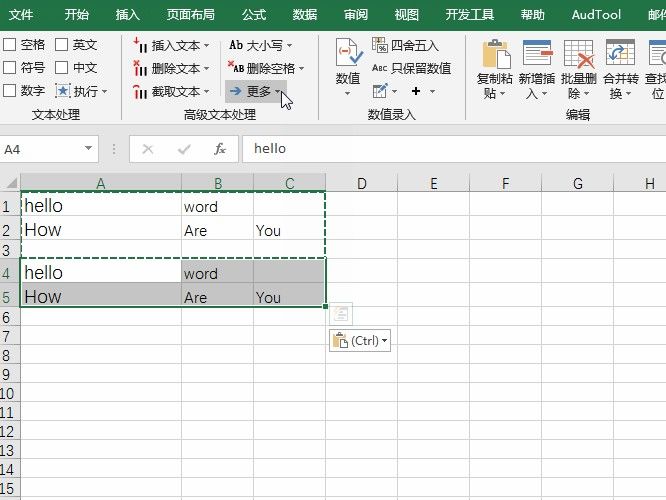Select row 8 header
This screenshot has height=500, width=666.
point(9,355)
